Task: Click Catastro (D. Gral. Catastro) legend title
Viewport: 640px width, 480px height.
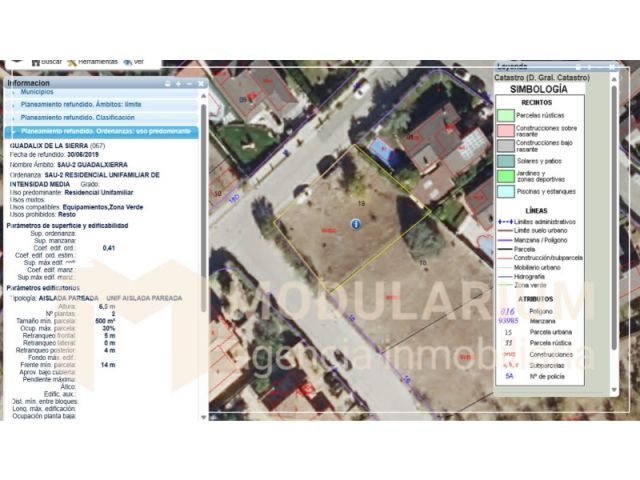Action: pyautogui.click(x=542, y=78)
